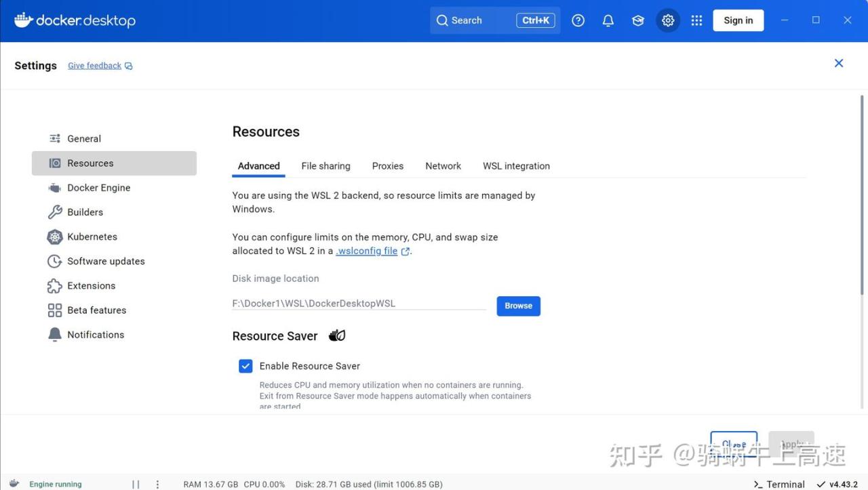Open the .wslconfig file link
This screenshot has height=490, width=868.
pyautogui.click(x=367, y=251)
